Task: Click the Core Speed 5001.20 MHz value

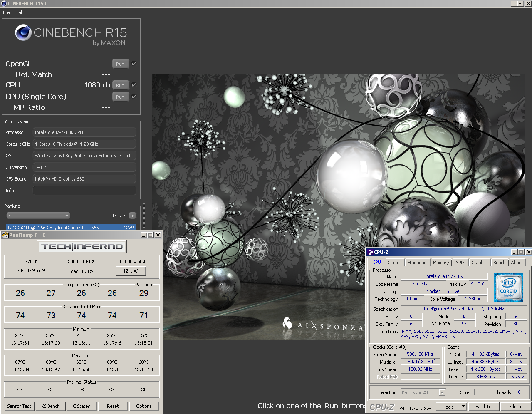Action: click(420, 355)
